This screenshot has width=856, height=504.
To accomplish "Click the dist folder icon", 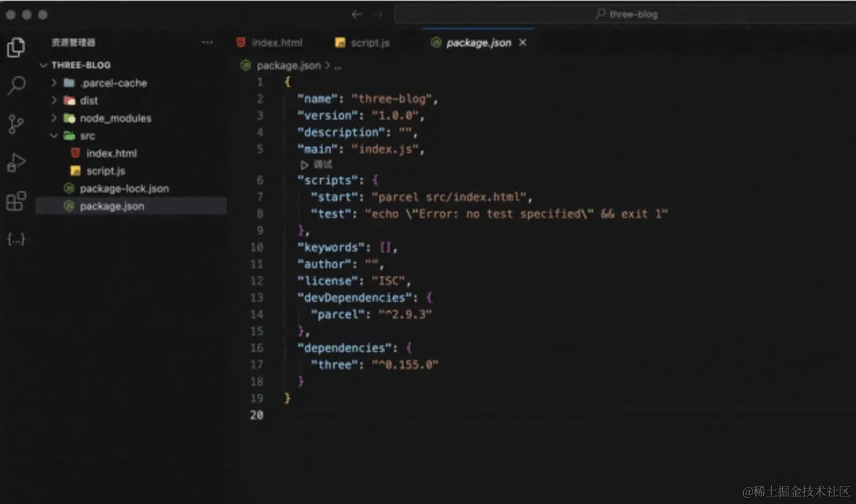I will [x=68, y=101].
